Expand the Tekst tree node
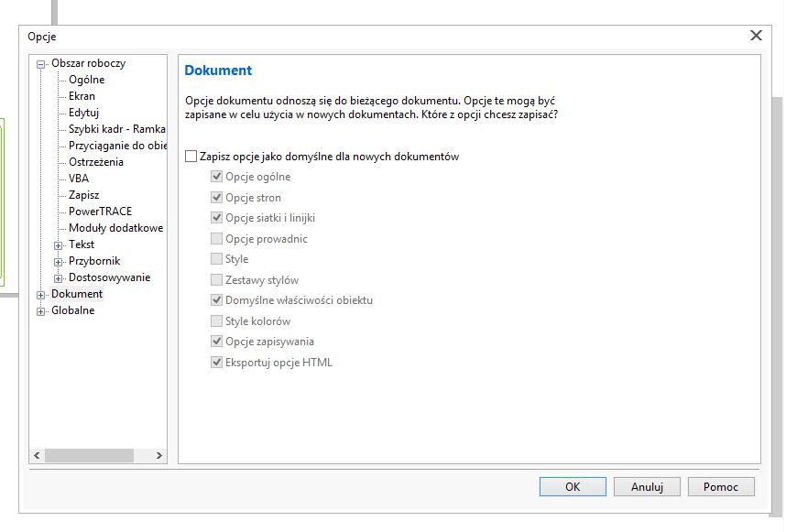Image resolution: width=786 pixels, height=532 pixels. coord(59,245)
